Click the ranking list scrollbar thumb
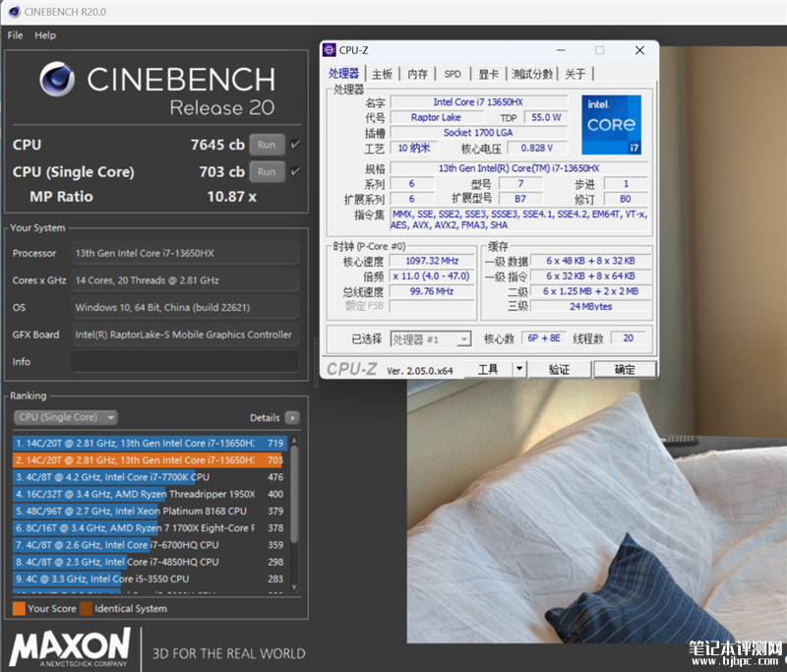 (294, 494)
